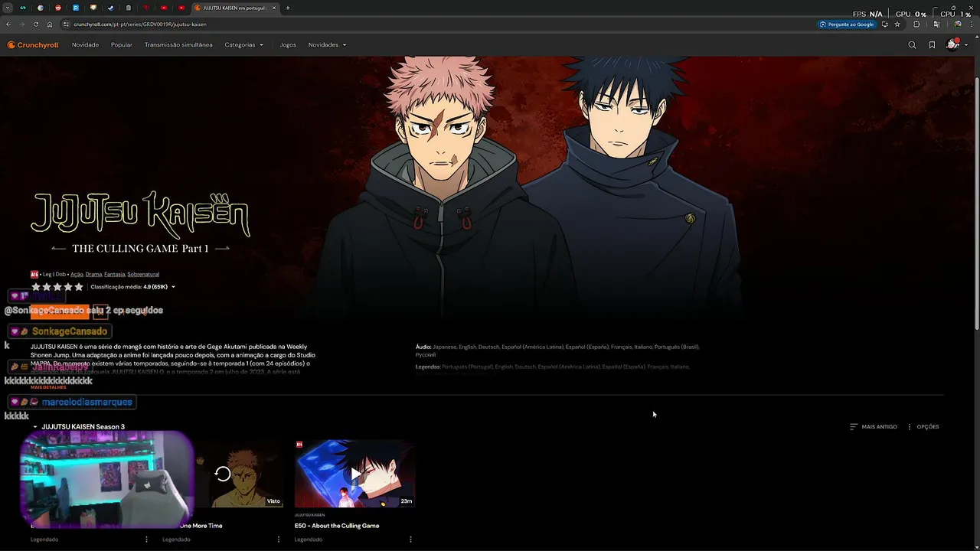This screenshot has height=551, width=980.
Task: Open the Chrome profile avatar
Action: [957, 24]
